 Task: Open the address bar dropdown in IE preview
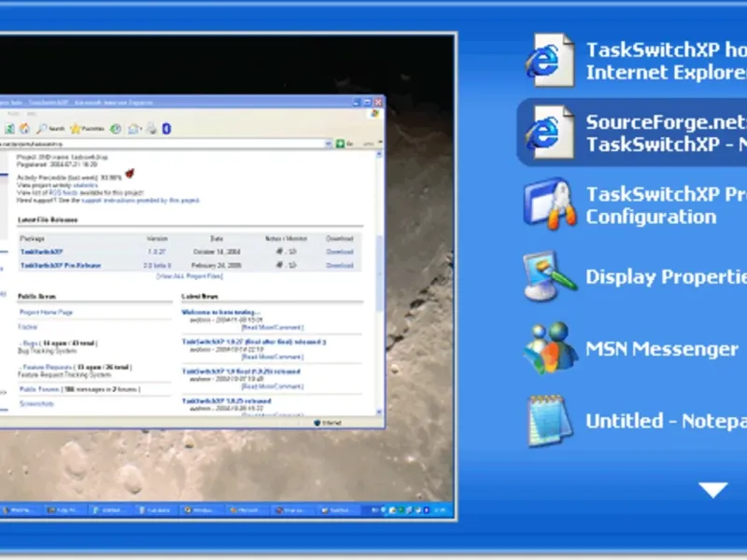point(329,144)
